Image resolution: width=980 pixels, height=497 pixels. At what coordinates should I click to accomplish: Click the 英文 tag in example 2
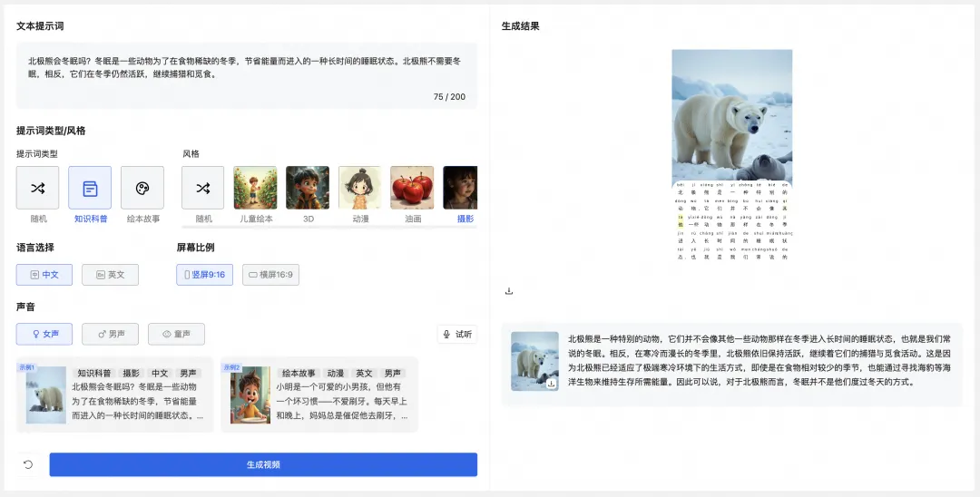click(365, 373)
